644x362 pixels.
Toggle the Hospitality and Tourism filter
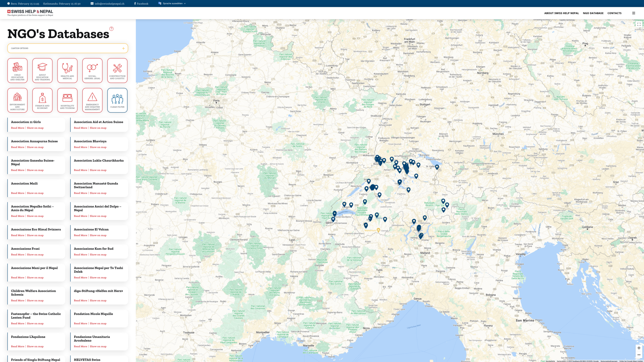67,100
